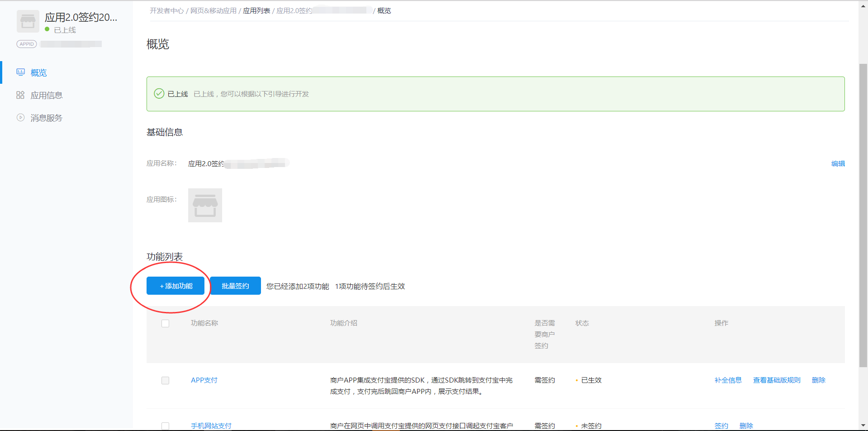This screenshot has height=431, width=868.
Task: Click the 编辑 link for basic info
Action: pos(838,163)
